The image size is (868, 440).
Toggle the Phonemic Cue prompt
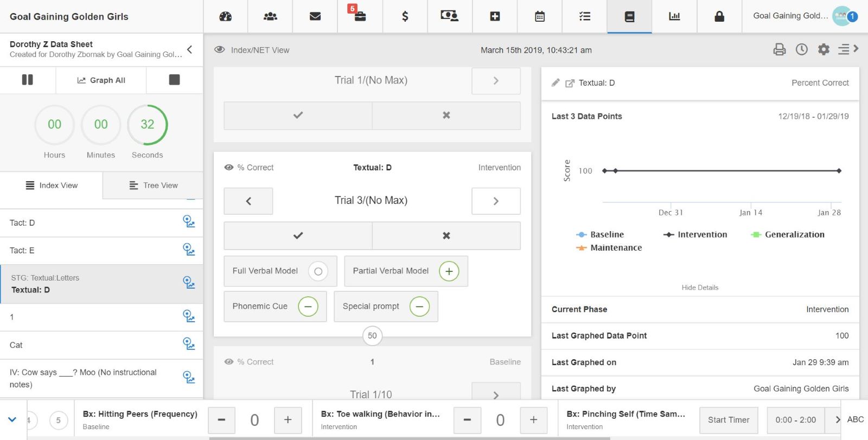click(x=308, y=307)
